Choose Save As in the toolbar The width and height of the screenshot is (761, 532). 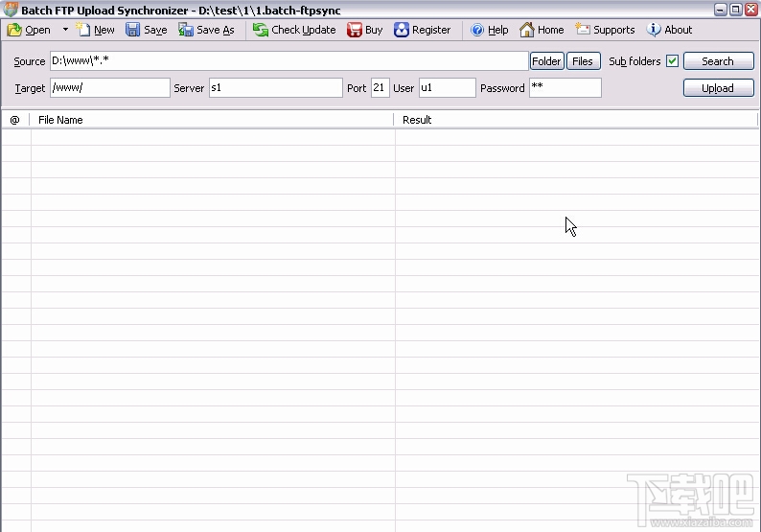pos(206,30)
